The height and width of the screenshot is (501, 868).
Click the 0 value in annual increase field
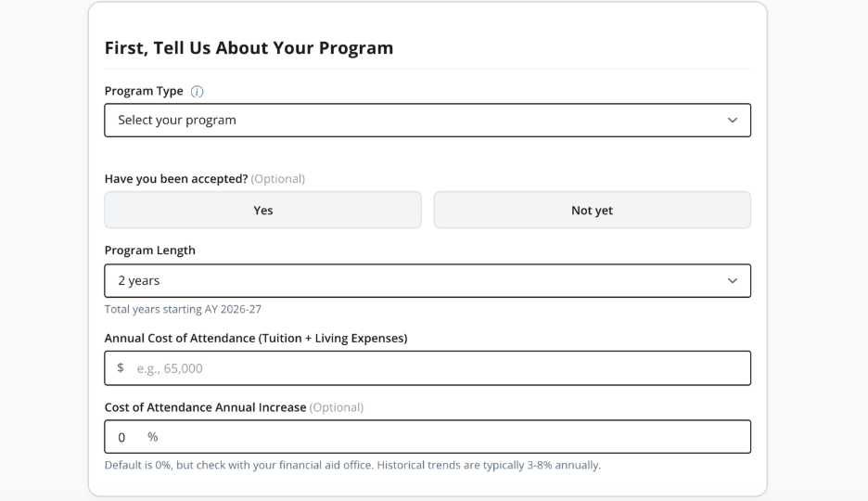click(121, 437)
